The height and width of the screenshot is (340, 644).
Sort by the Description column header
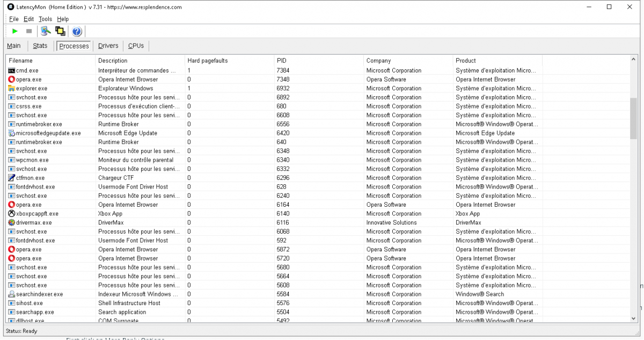click(x=140, y=61)
